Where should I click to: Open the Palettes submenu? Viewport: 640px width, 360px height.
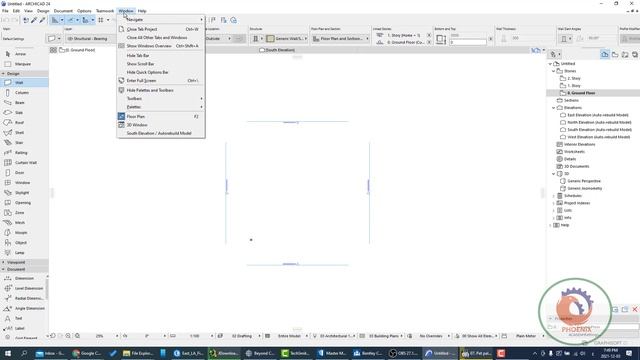(x=161, y=107)
